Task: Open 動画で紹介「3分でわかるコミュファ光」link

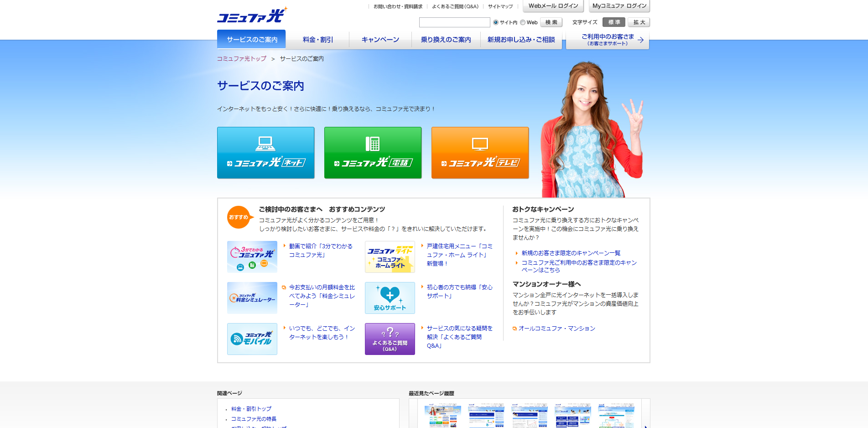Action: point(321,251)
